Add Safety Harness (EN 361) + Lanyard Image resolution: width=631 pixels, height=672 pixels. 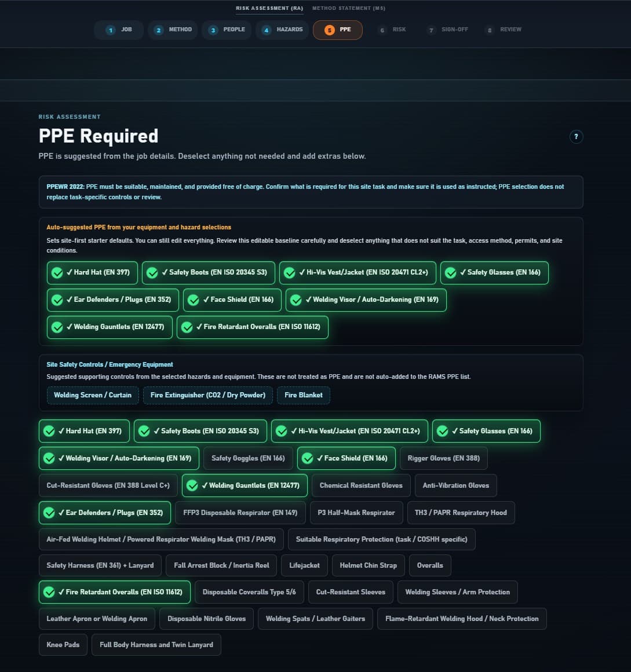click(x=100, y=566)
